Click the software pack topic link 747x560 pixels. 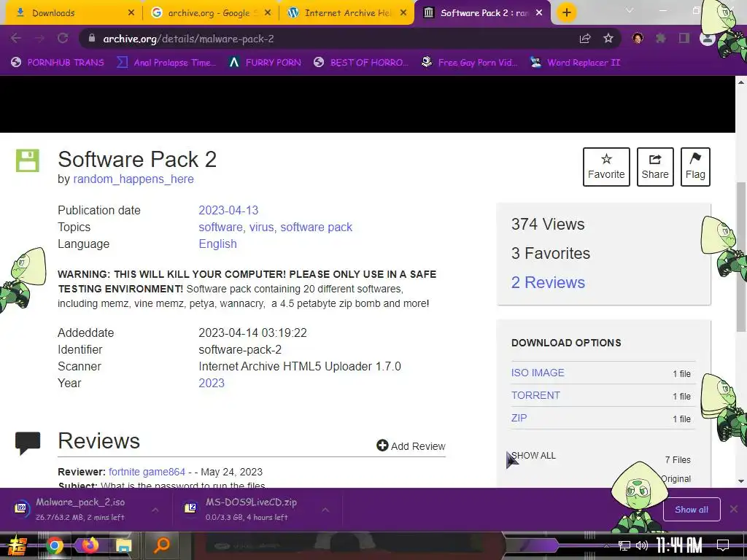click(x=317, y=227)
